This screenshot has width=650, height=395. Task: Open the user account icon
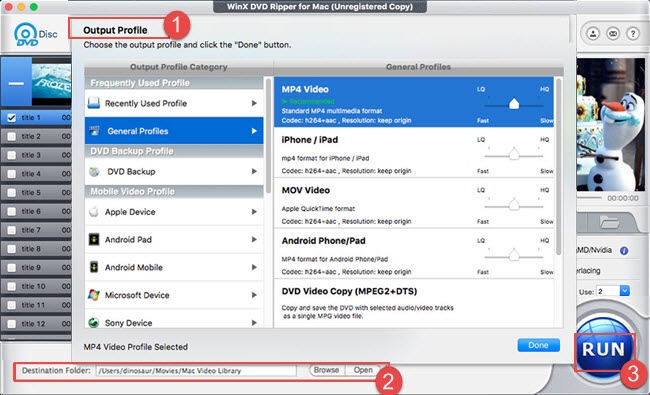coord(593,34)
